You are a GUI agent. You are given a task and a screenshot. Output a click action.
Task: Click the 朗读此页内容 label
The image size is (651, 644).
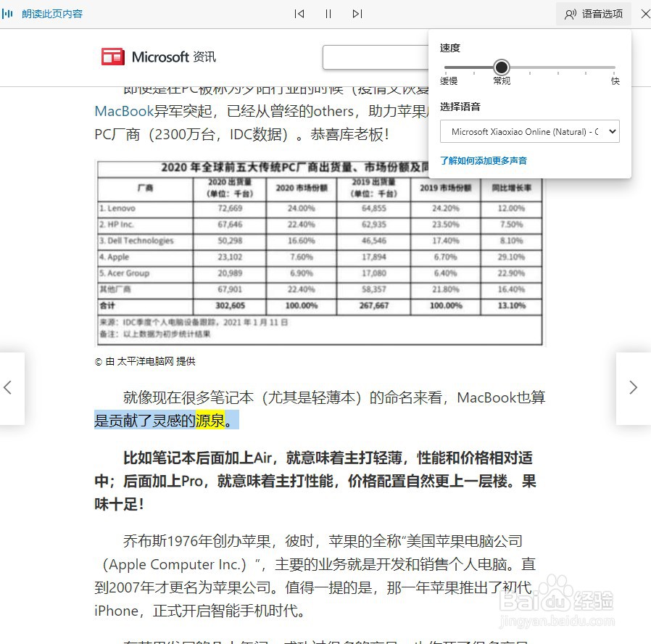[52, 14]
